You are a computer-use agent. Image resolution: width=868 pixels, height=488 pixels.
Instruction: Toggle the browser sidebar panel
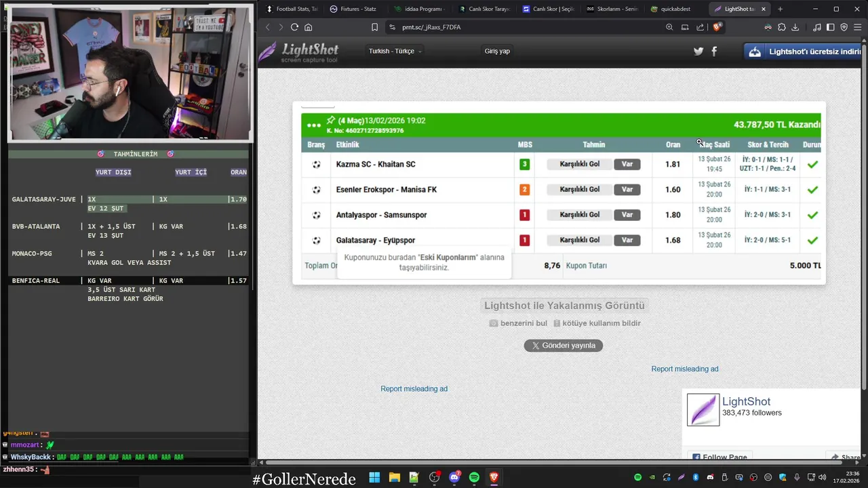click(831, 27)
